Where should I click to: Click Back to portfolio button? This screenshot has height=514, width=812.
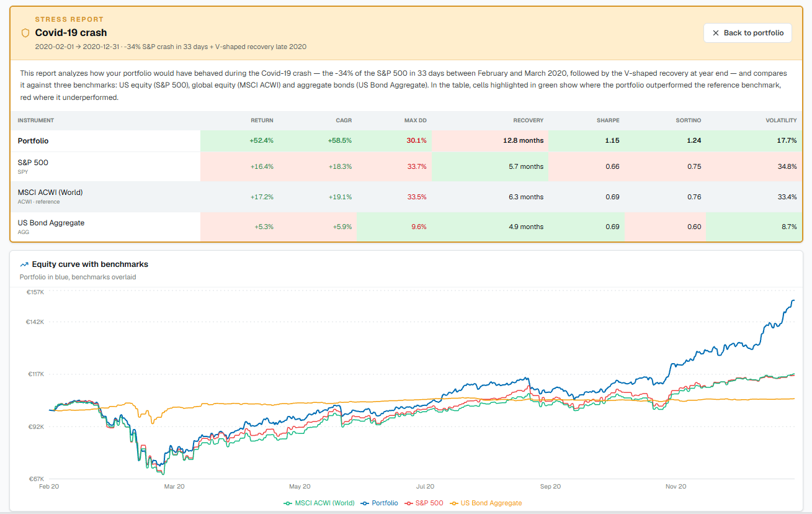747,33
